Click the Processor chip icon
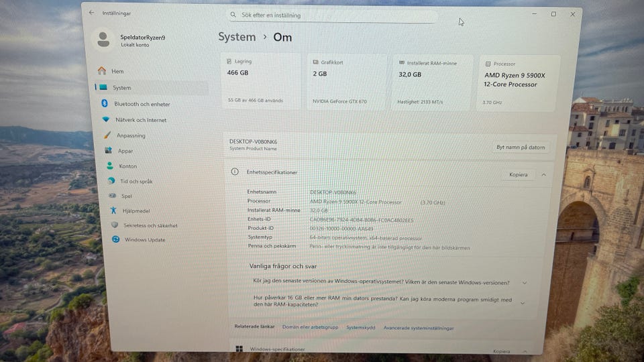Screen dimensions: 644x362 [488, 64]
